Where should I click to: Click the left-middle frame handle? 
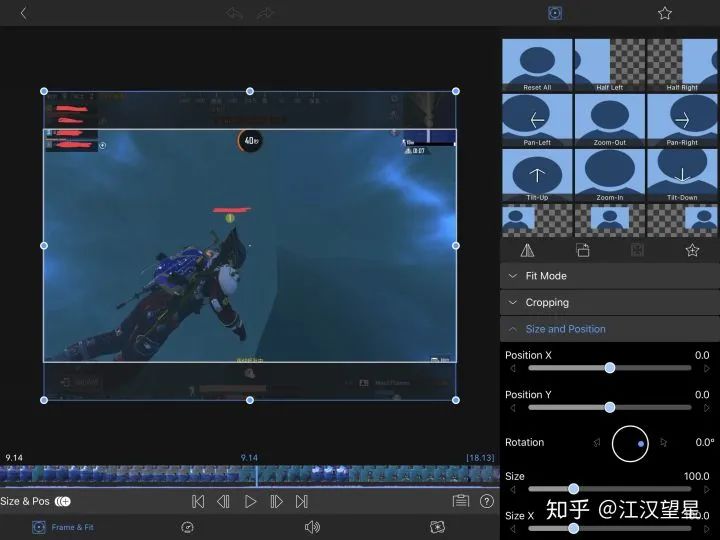pyautogui.click(x=44, y=246)
